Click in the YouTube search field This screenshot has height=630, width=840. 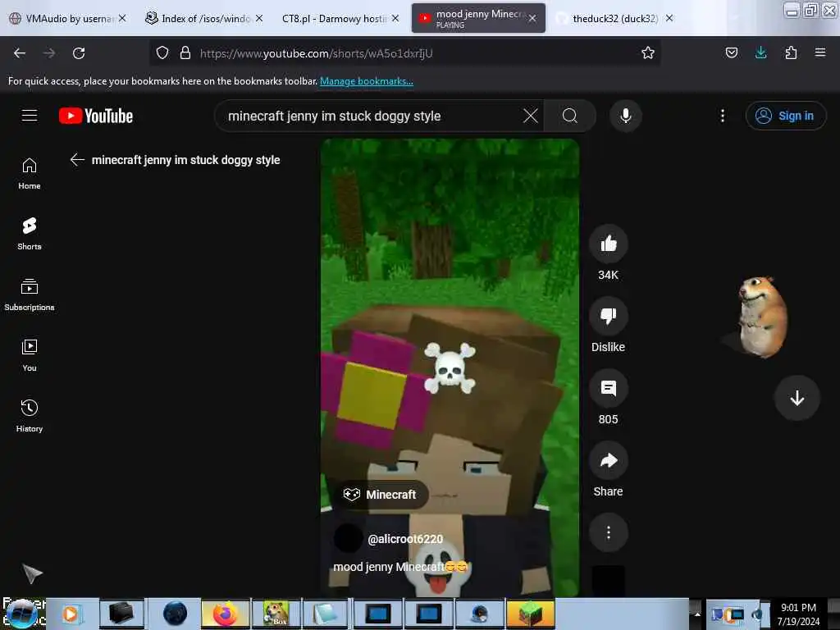point(370,116)
